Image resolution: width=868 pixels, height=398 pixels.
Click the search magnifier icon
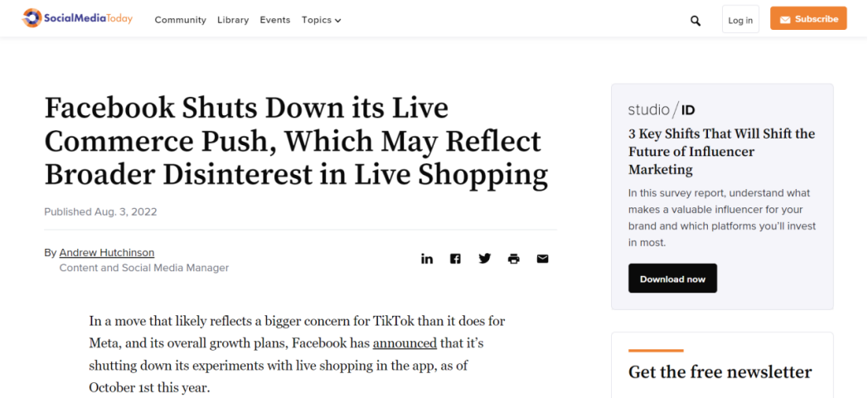[x=696, y=21]
